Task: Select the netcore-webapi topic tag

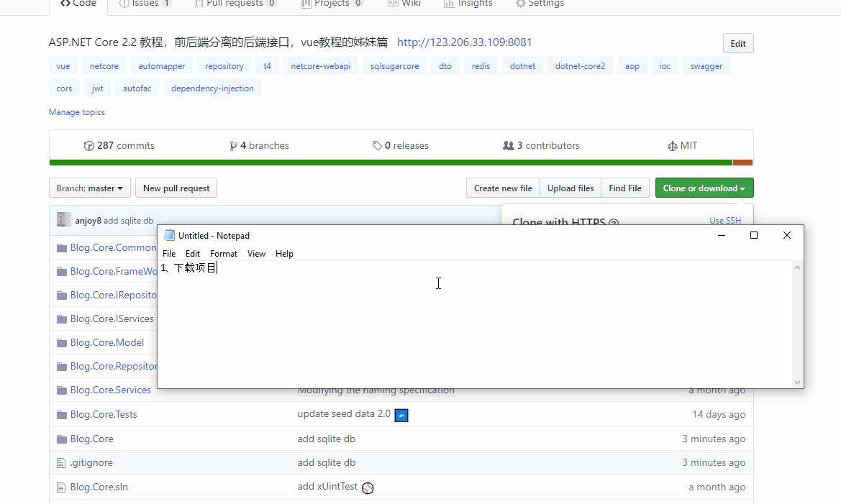Action: point(320,66)
